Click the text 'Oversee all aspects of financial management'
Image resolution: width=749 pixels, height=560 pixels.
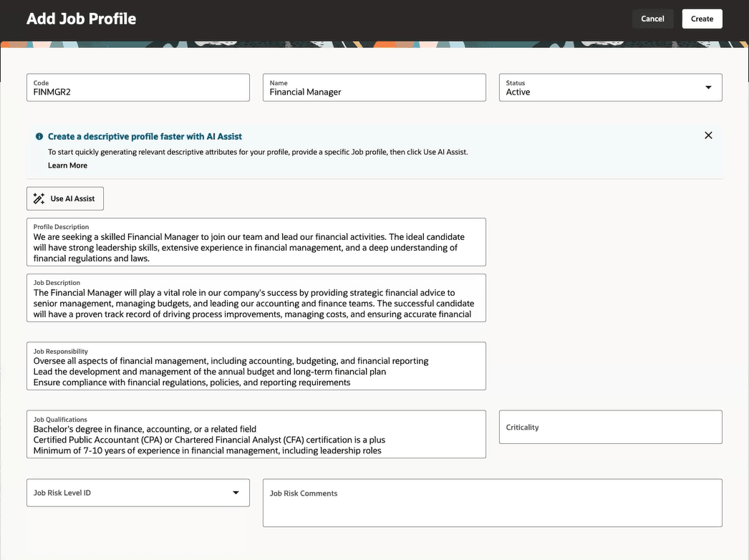(120, 361)
